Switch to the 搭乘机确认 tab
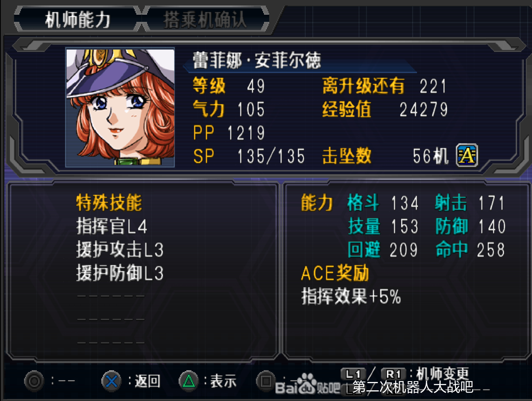The image size is (532, 401). click(x=205, y=19)
